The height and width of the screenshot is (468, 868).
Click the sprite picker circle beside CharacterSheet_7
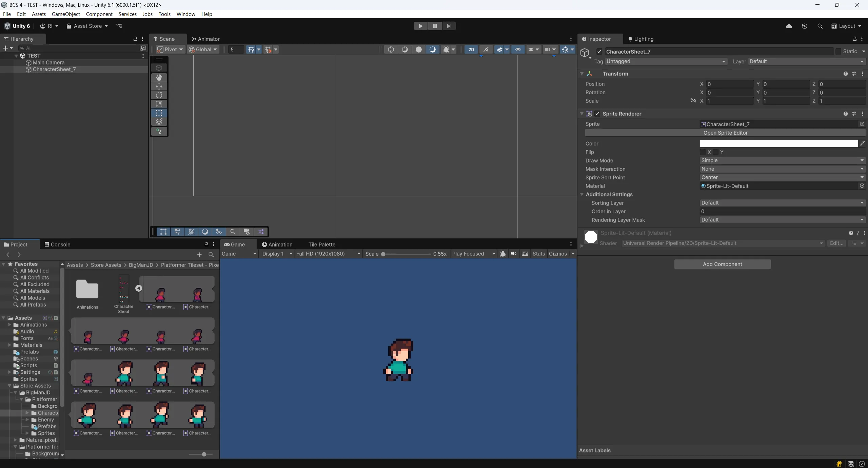pyautogui.click(x=862, y=124)
